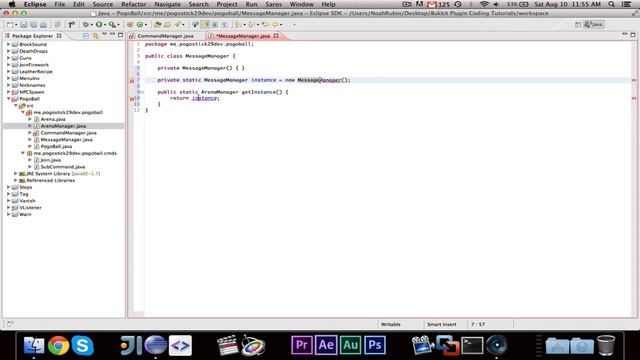Open the Refactor menu
The height and width of the screenshot is (360, 640).
point(133,4)
